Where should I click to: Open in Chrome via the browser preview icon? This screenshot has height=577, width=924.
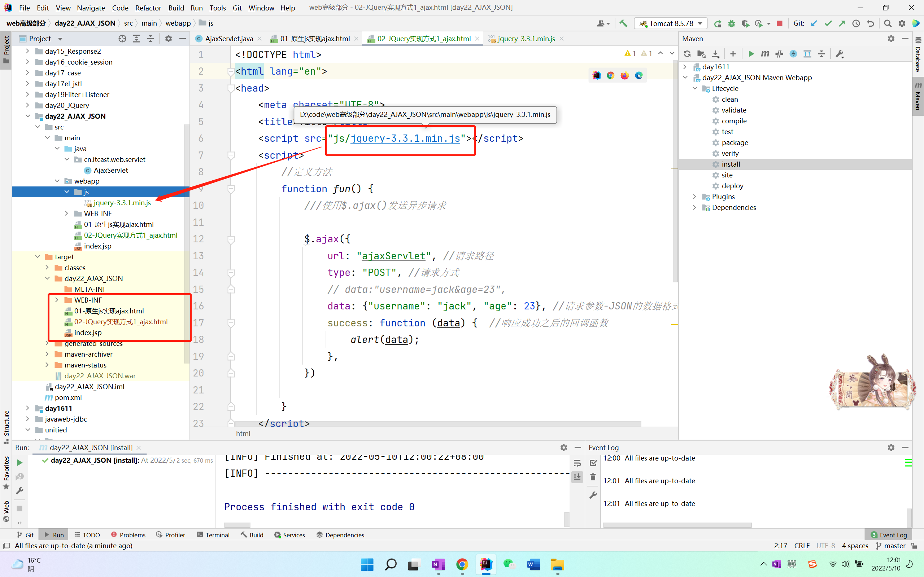(x=611, y=76)
